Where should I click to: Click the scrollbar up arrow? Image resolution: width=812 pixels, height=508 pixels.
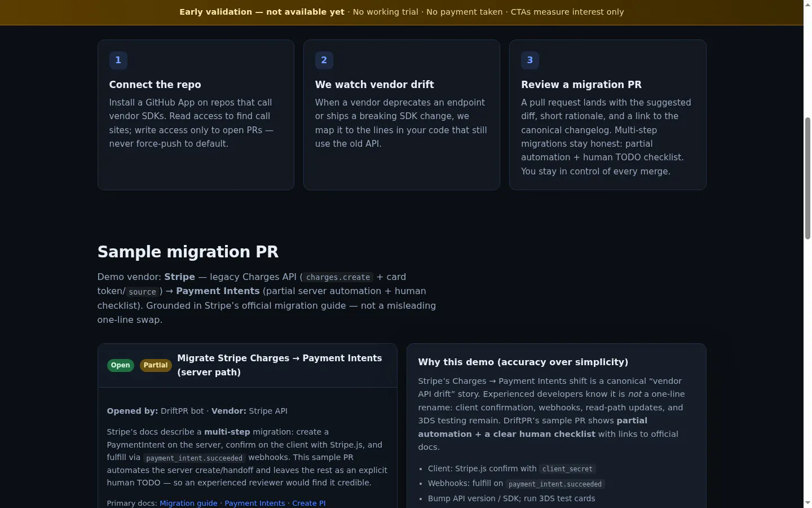coord(807,5)
